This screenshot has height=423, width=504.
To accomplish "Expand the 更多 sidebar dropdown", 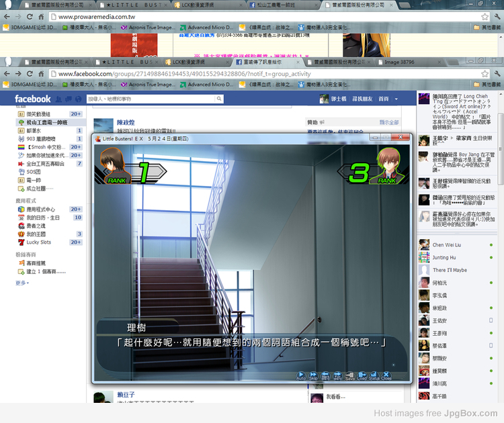I will 22,283.
